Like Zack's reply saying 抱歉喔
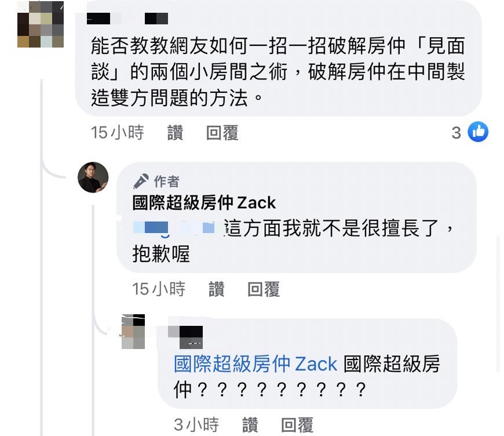This screenshot has width=504, height=436. (216, 289)
